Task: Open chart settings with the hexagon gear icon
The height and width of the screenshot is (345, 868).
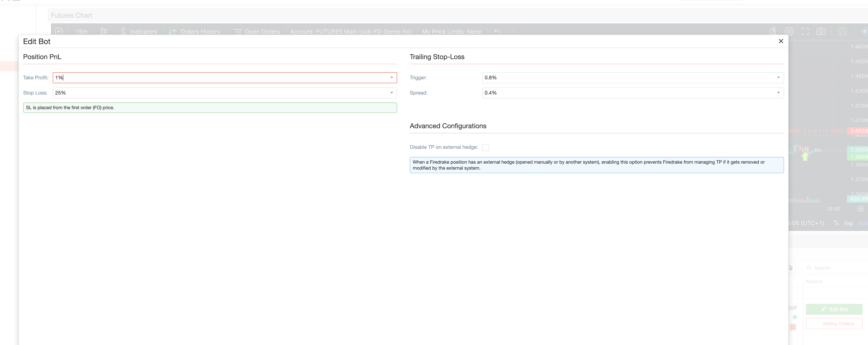Action: click(789, 31)
